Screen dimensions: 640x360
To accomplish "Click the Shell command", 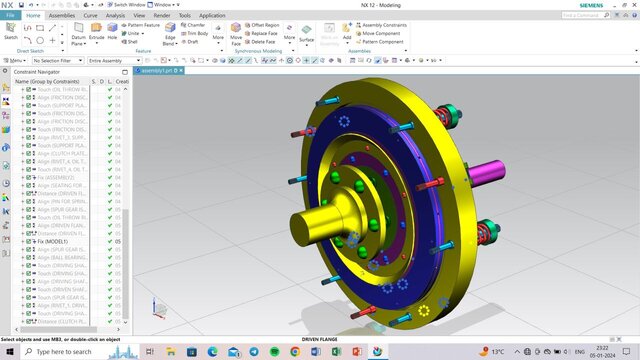I will [129, 42].
